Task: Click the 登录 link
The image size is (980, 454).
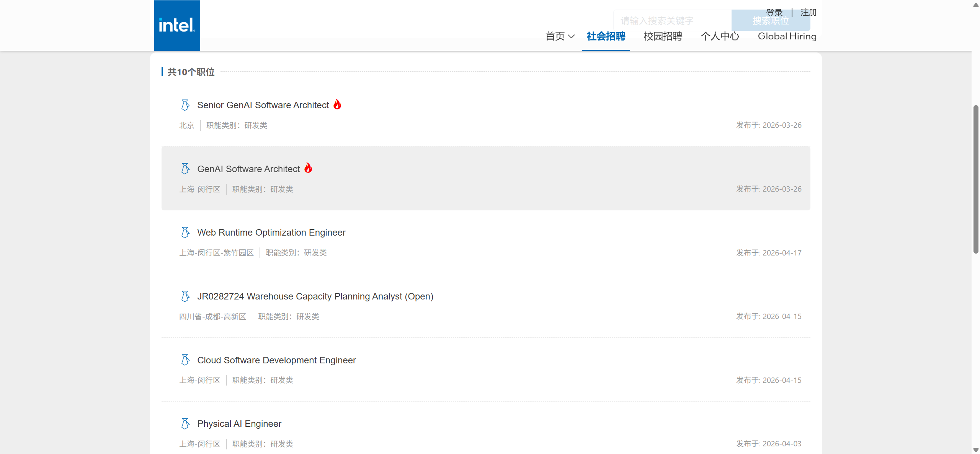Action: pos(774,13)
